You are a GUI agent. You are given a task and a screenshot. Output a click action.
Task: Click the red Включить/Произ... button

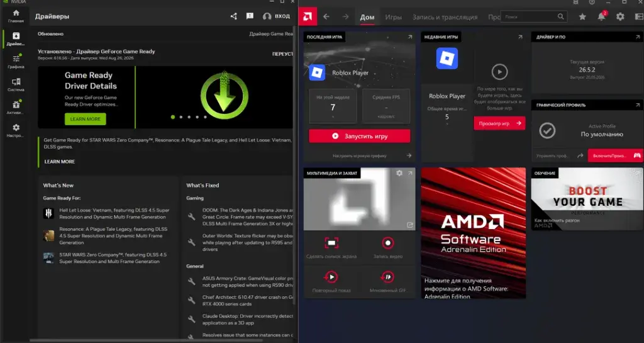tap(615, 155)
